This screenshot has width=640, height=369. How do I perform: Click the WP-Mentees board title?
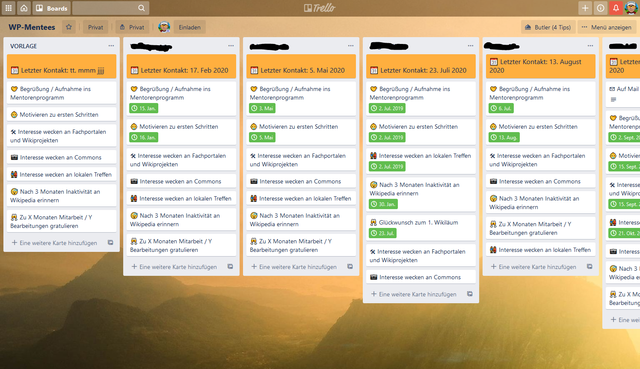[x=31, y=27]
